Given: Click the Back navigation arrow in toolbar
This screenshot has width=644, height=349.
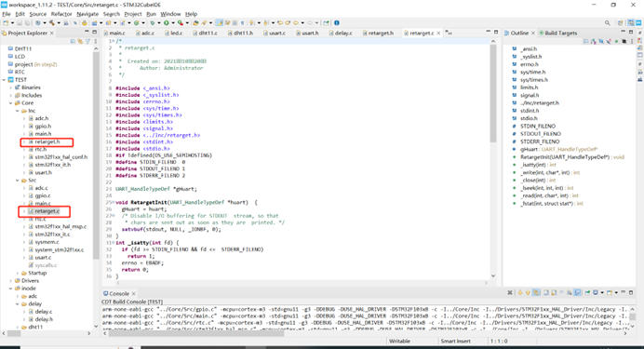Looking at the screenshot, I should (296, 22).
